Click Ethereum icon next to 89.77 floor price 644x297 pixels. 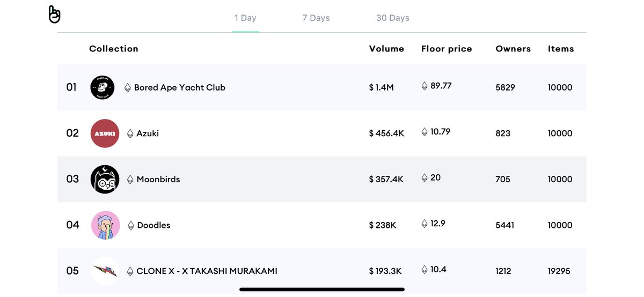click(x=425, y=86)
